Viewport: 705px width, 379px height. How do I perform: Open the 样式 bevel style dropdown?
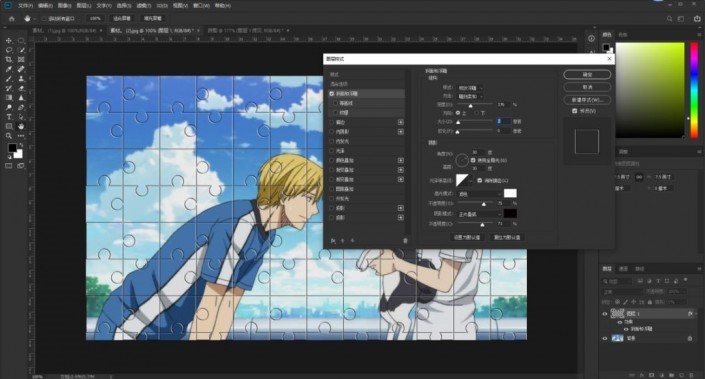coord(470,88)
